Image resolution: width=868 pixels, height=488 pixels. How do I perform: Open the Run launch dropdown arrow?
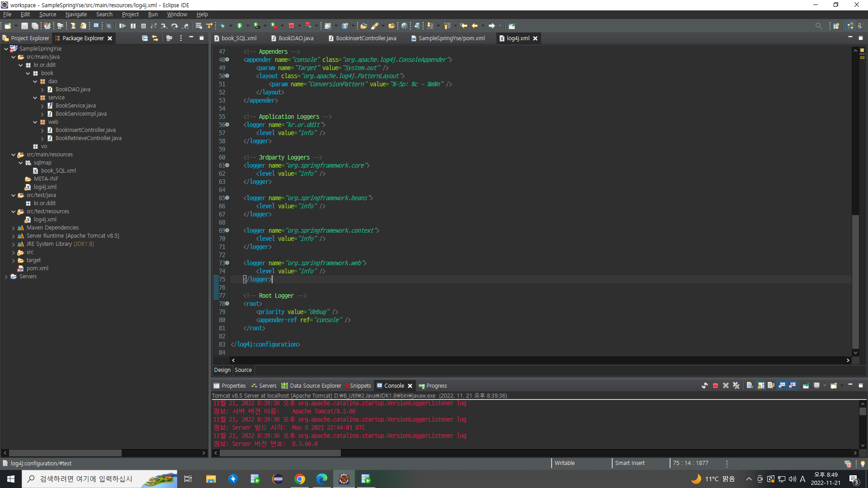coord(248,26)
